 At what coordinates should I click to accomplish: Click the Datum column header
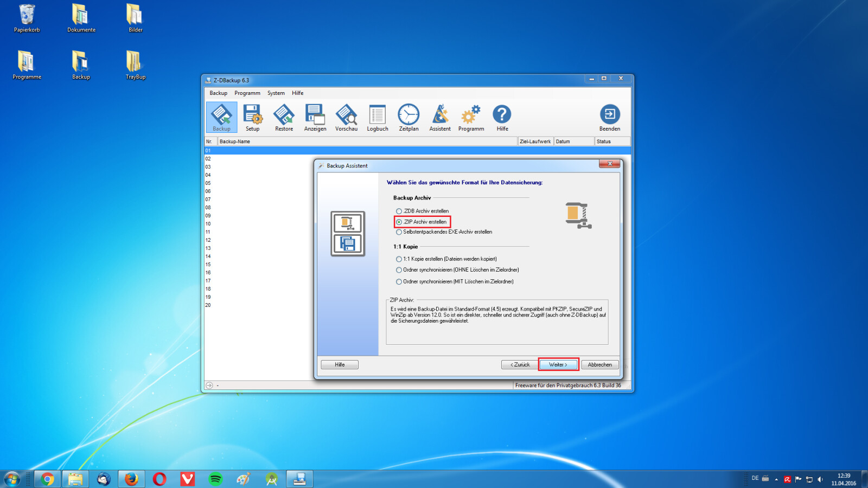pos(574,142)
